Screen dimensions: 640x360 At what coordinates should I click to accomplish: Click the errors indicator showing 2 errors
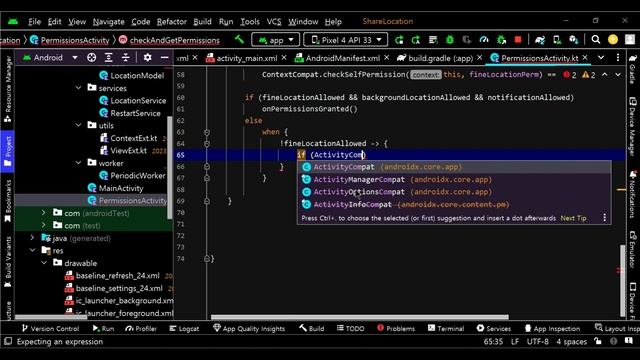(x=570, y=75)
